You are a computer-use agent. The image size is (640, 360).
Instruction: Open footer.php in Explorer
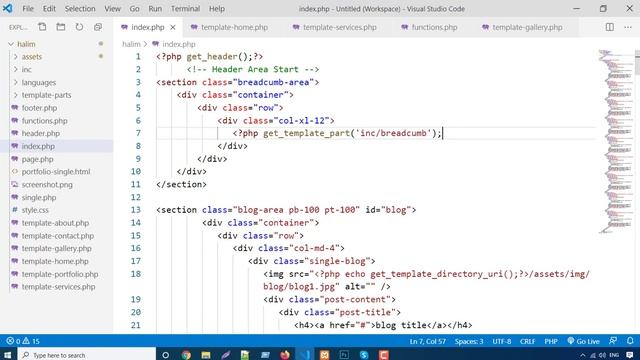pos(39,108)
